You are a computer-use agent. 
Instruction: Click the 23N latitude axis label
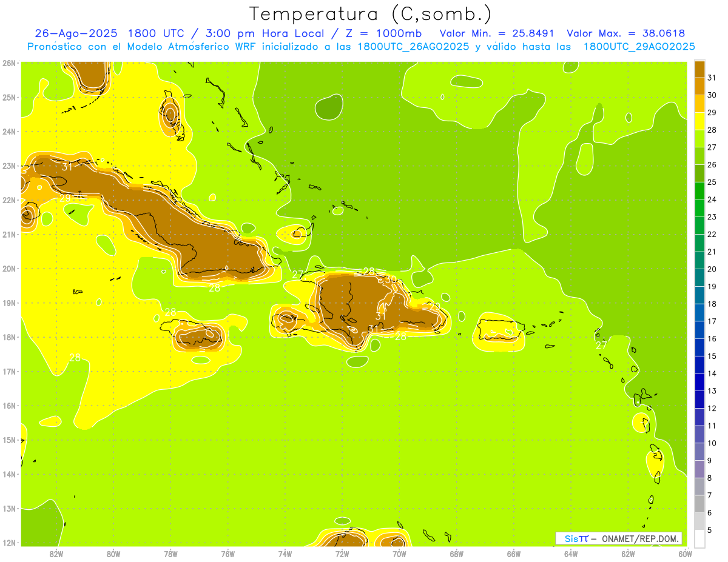(x=9, y=166)
